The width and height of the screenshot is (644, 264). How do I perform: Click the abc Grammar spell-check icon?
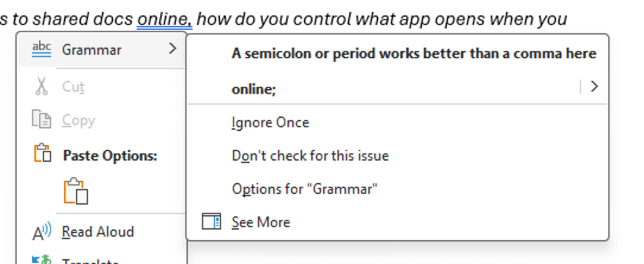pos(42,50)
